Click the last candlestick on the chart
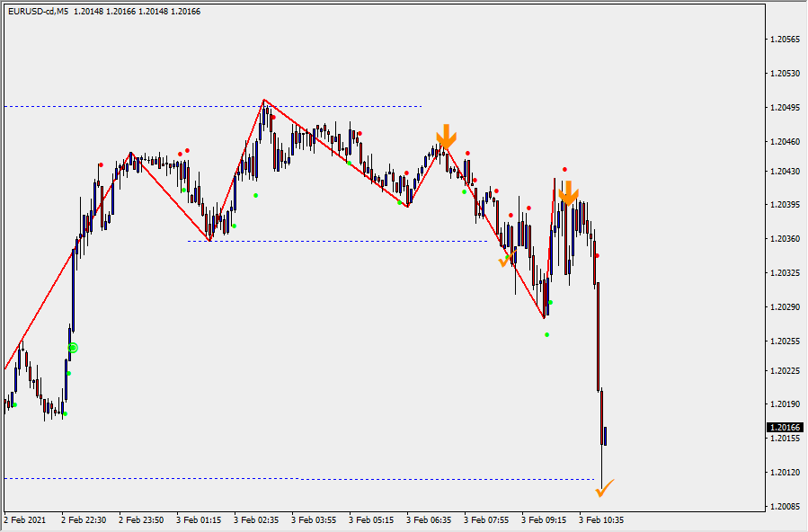Image resolution: width=808 pixels, height=532 pixels. point(606,435)
